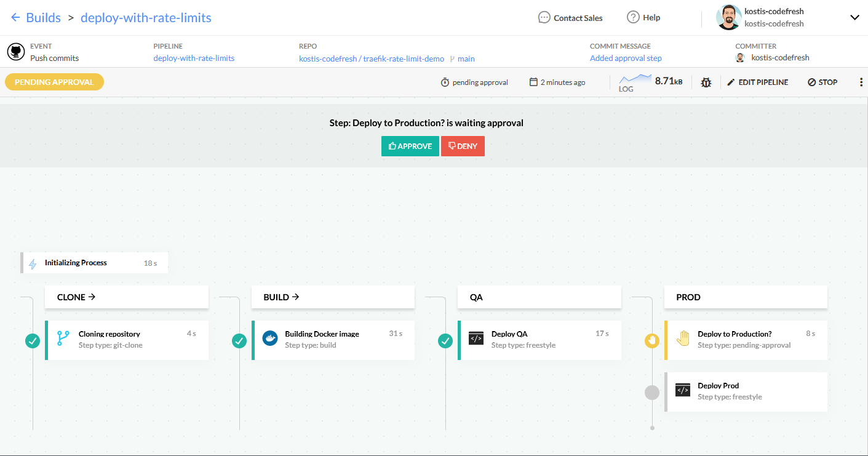Open the deploy-with-rate-limits breadcrumb title

pyautogui.click(x=146, y=17)
